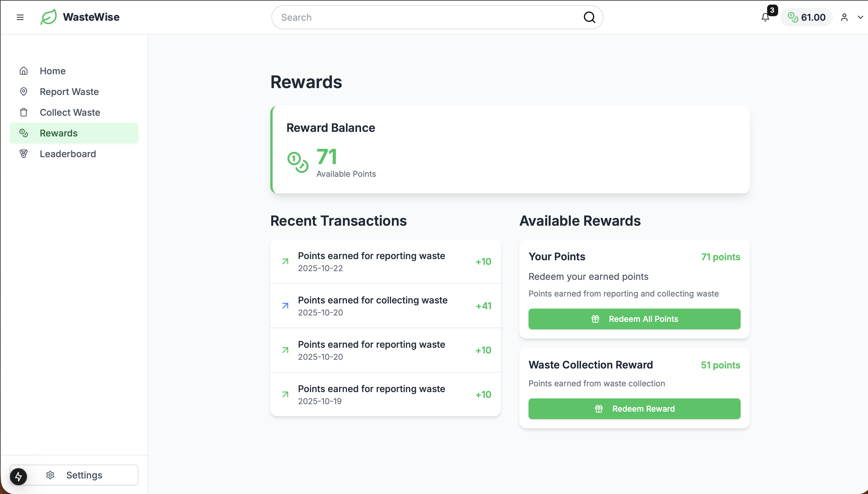Click the user profile icon
This screenshot has height=494, width=868.
pos(844,17)
